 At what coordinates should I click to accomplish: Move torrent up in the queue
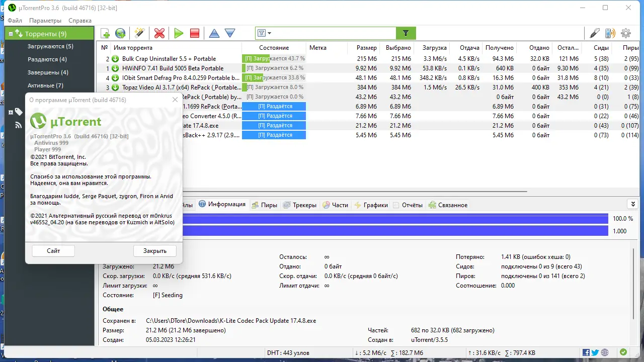[214, 33]
